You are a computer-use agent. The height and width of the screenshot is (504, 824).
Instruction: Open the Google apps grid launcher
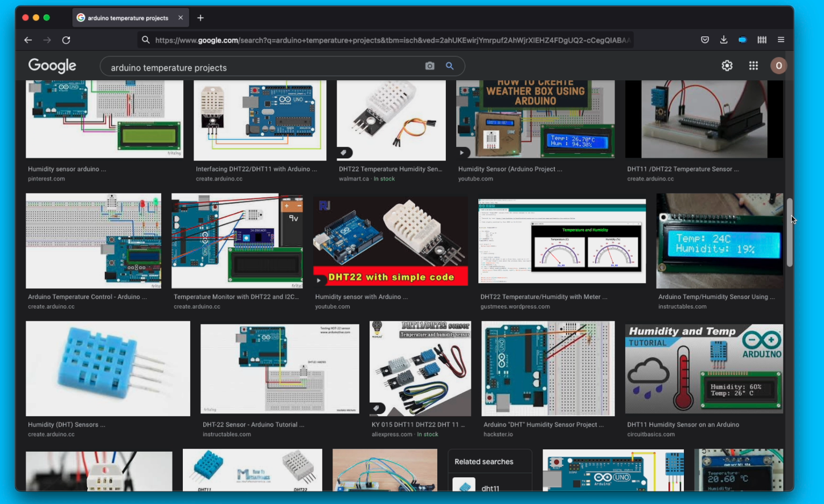point(753,65)
